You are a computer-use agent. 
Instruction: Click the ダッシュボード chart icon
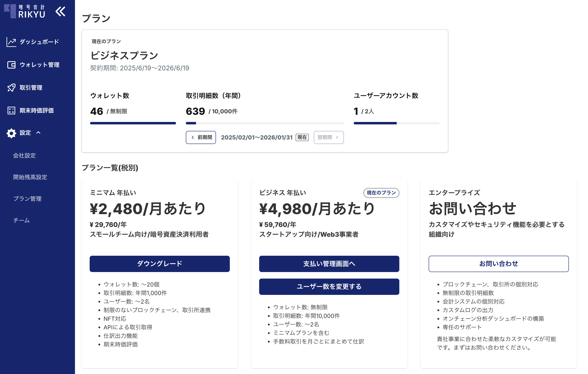[11, 42]
